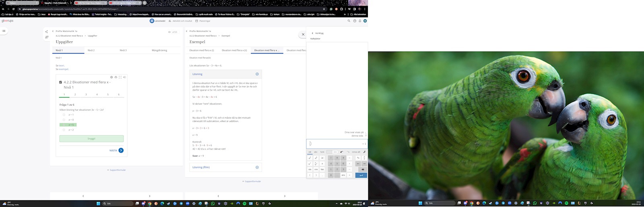Open the teori link

coord(62,65)
